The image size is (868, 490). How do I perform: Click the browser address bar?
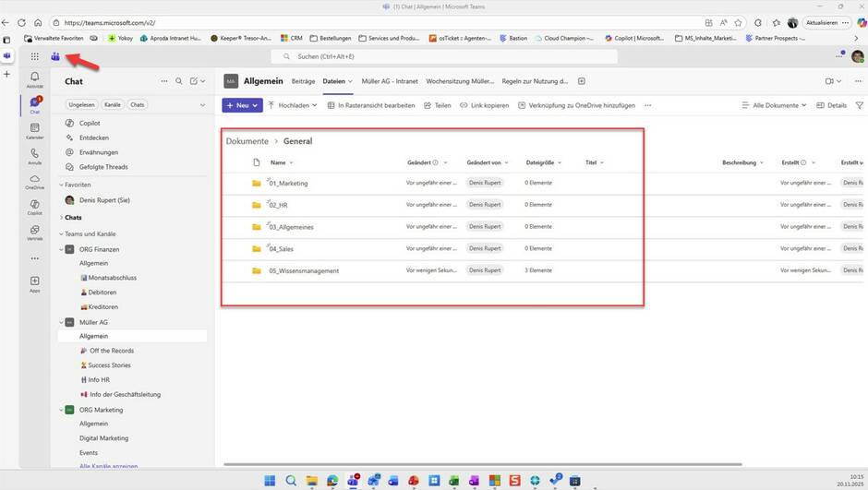point(377,23)
